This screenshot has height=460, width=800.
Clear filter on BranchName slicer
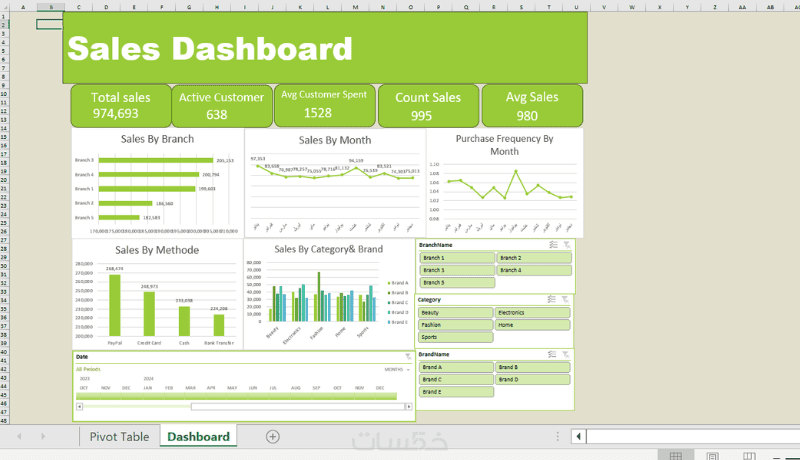click(x=567, y=245)
